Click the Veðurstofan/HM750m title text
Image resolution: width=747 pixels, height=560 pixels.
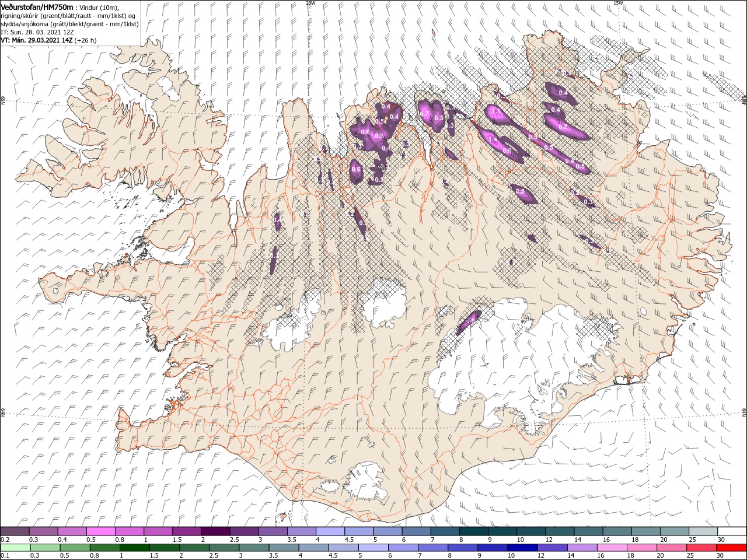click(x=37, y=6)
